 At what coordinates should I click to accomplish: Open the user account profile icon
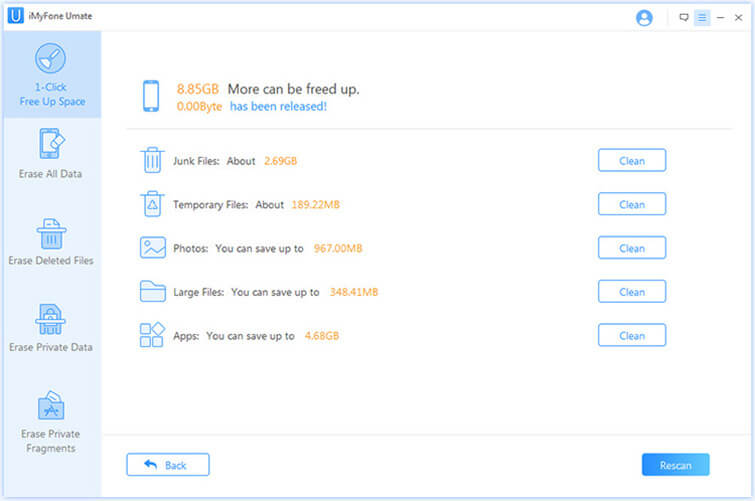pyautogui.click(x=644, y=18)
